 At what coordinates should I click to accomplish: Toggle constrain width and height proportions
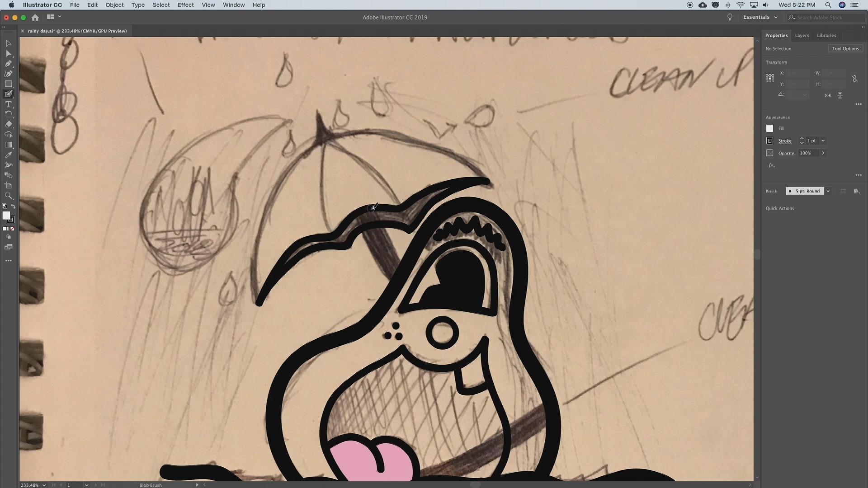[854, 79]
